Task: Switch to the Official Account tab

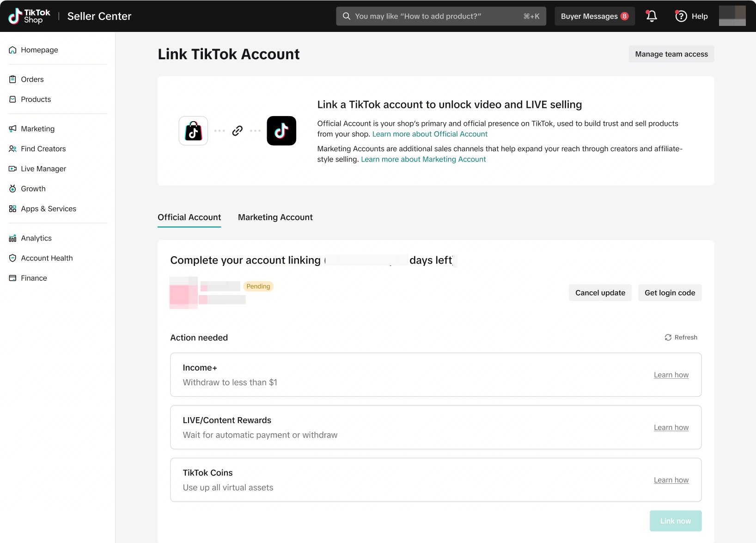Action: [189, 217]
